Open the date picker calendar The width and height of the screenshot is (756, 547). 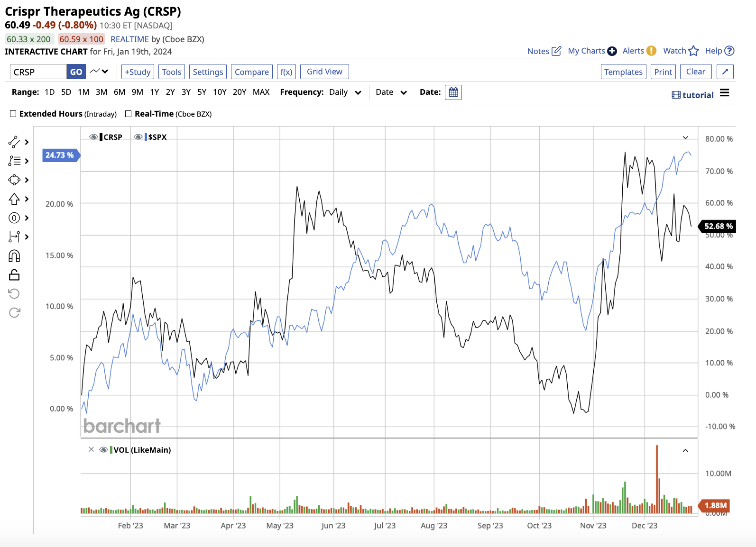pyautogui.click(x=453, y=92)
